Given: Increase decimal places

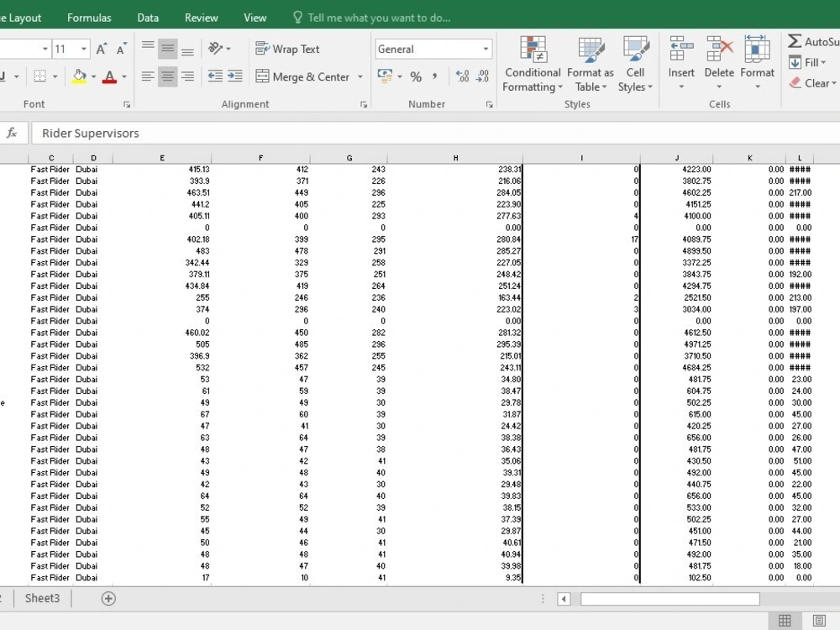Looking at the screenshot, I should tap(462, 76).
